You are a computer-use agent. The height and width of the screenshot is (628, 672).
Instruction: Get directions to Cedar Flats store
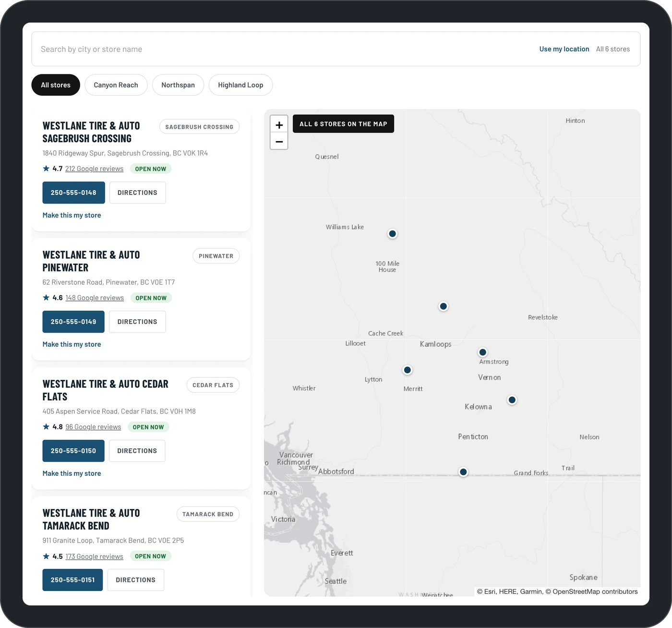coord(137,451)
